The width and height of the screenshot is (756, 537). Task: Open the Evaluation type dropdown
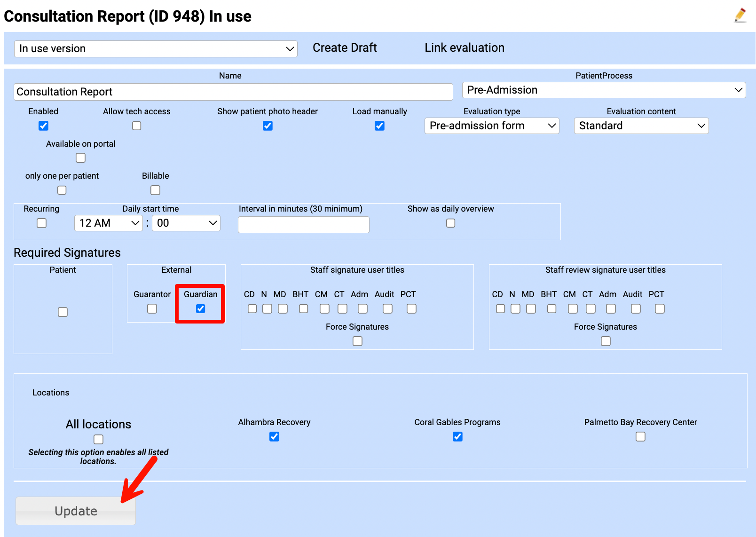click(492, 126)
